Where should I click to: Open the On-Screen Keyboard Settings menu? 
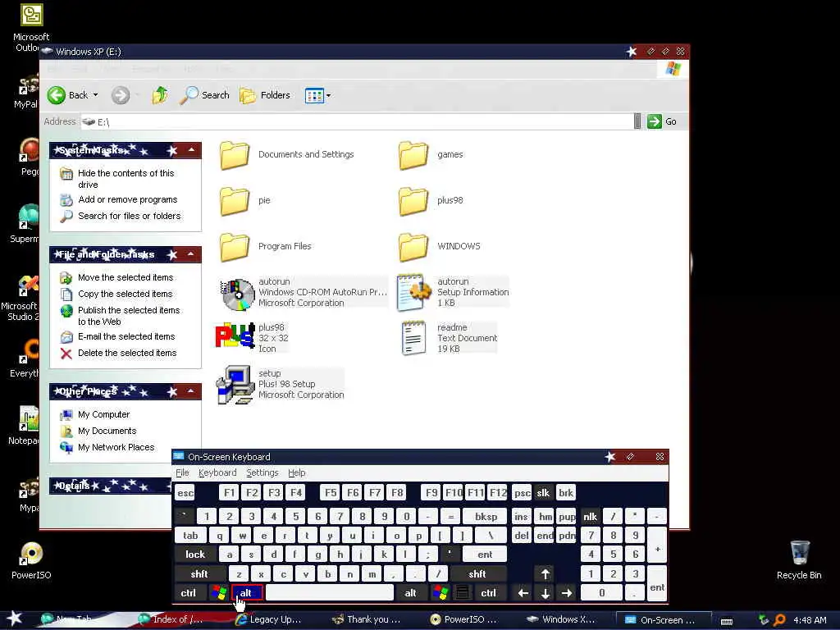pos(262,472)
